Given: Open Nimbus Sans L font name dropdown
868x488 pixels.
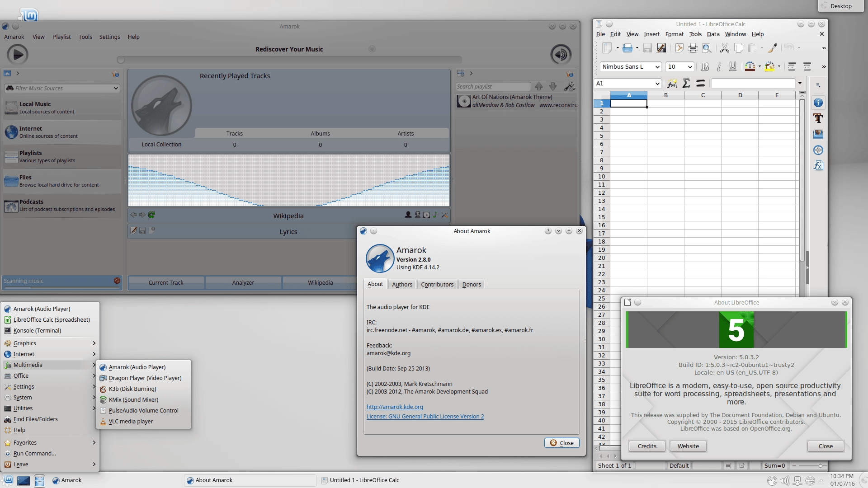Looking at the screenshot, I should coord(657,67).
